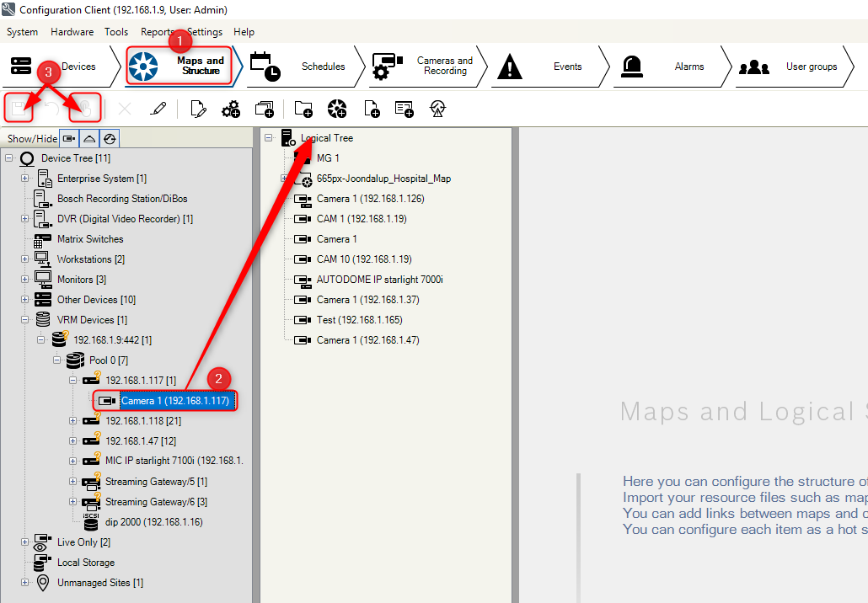The image size is (868, 603).
Task: Toggle the input Show/Hide filter button
Action: point(109,138)
